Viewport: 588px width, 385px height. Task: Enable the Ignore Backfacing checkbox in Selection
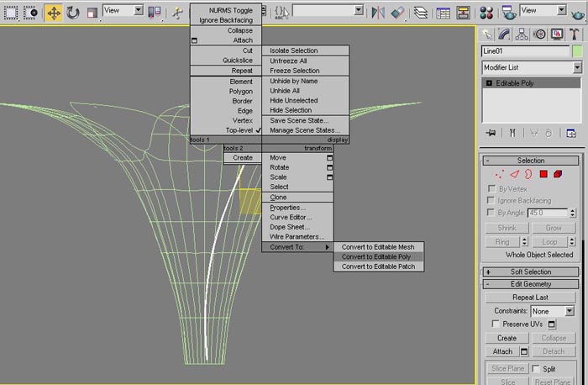click(490, 200)
